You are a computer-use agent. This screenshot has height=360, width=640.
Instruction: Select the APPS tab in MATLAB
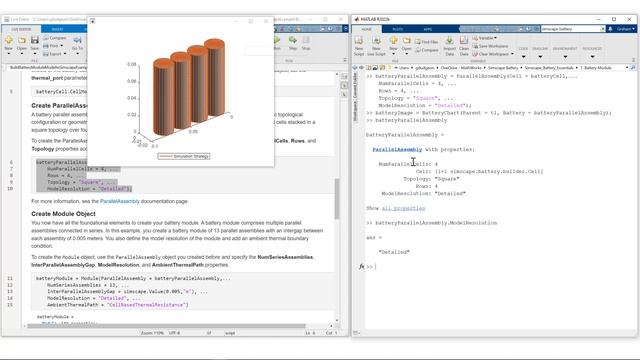point(427,29)
